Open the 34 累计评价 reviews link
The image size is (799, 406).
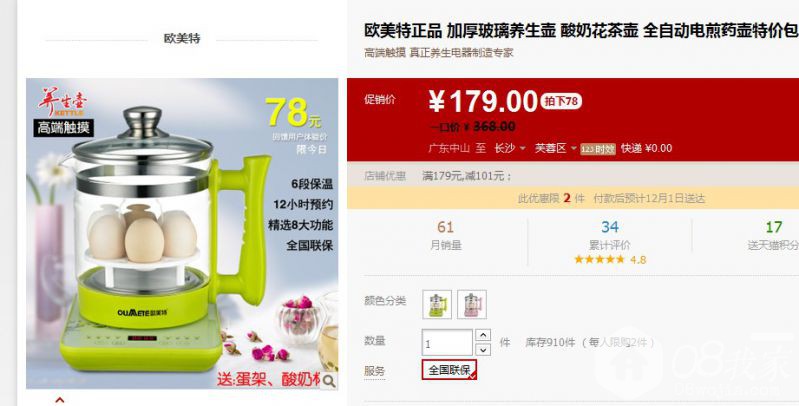coord(610,235)
